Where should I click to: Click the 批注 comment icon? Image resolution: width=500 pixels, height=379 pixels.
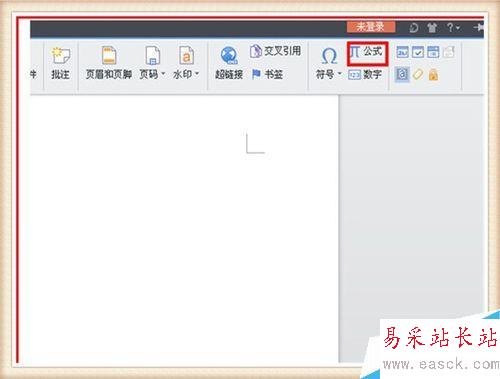pos(60,56)
